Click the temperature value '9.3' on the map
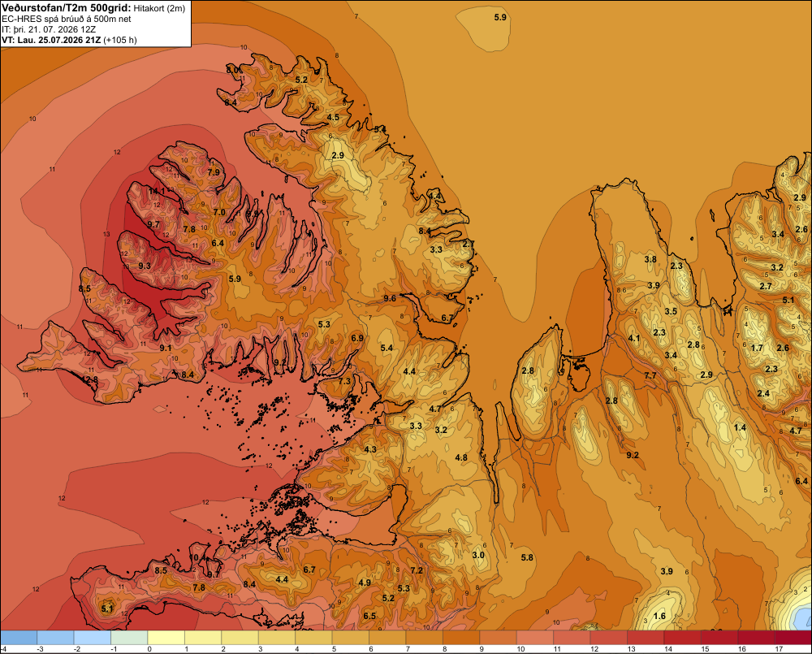The height and width of the screenshot is (654, 812). [x=145, y=266]
